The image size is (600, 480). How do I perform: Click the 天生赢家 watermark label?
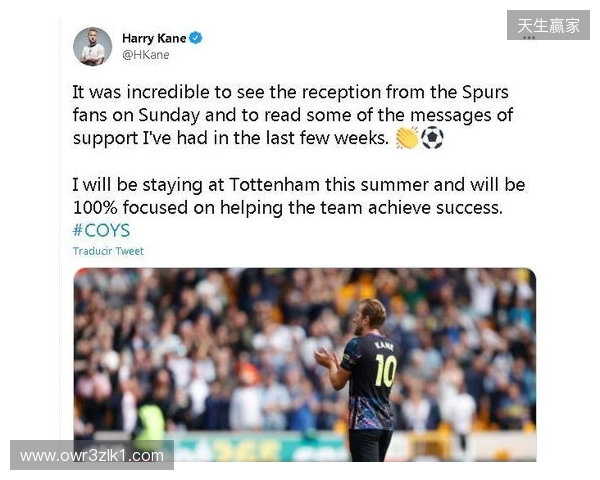(548, 25)
